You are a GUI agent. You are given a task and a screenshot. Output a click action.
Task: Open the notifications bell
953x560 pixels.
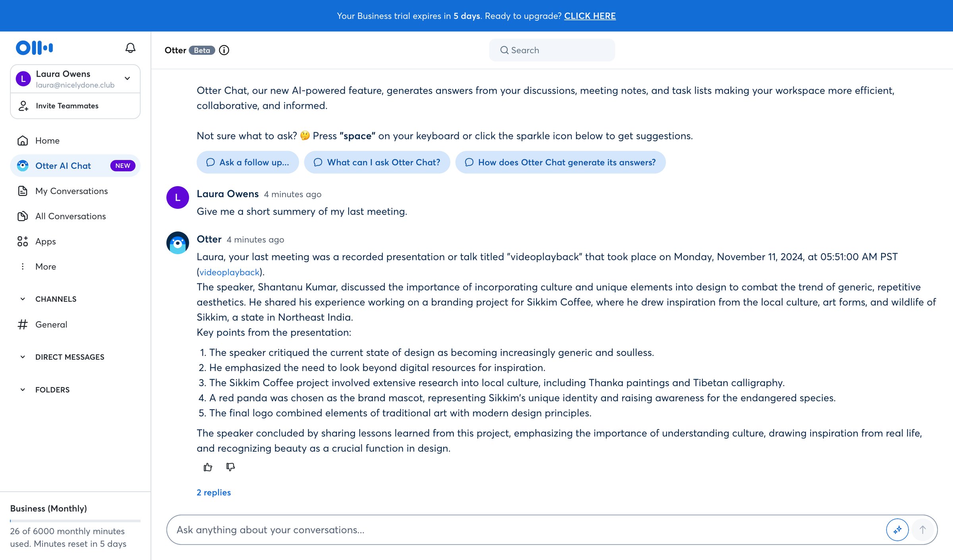(x=130, y=48)
